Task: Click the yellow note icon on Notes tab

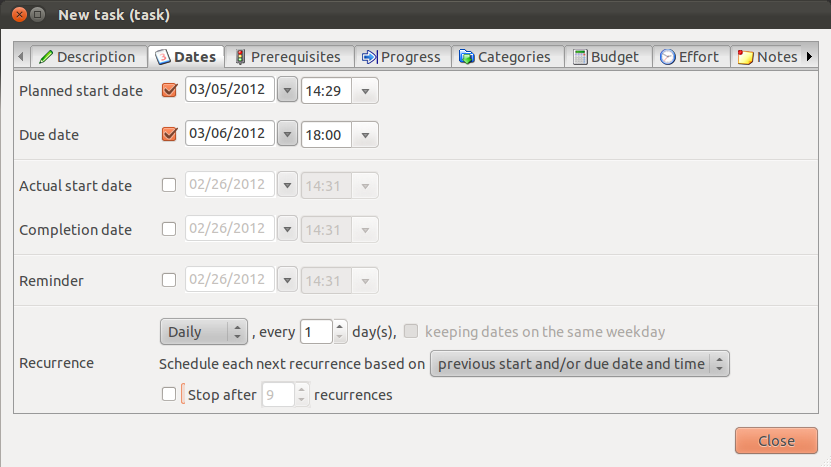Action: 745,57
